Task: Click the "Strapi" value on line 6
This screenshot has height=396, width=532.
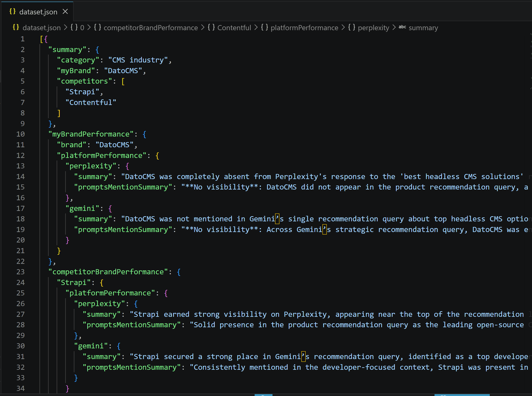Action: pyautogui.click(x=82, y=92)
